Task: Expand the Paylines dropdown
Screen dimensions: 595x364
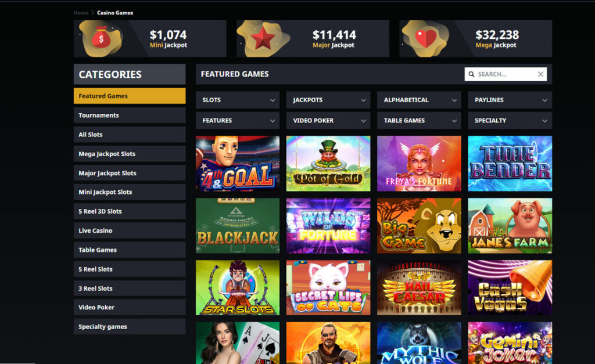Action: (510, 100)
